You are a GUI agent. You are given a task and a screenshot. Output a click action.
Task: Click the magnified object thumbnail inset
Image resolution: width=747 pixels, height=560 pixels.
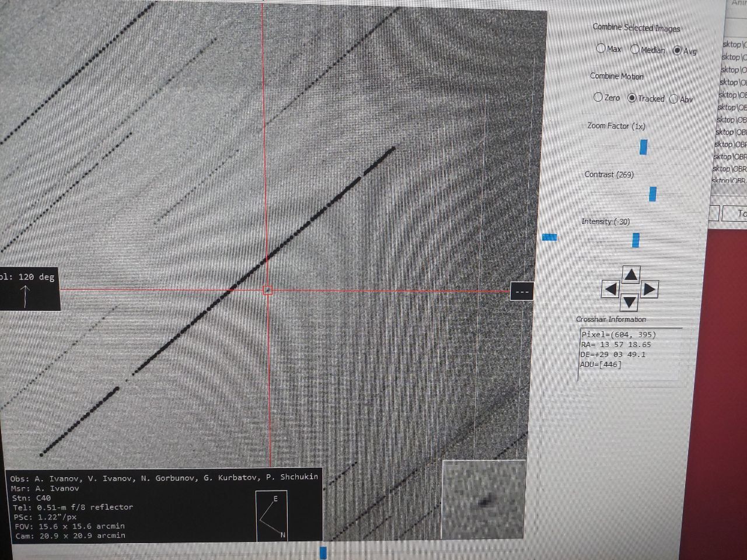pyautogui.click(x=483, y=499)
